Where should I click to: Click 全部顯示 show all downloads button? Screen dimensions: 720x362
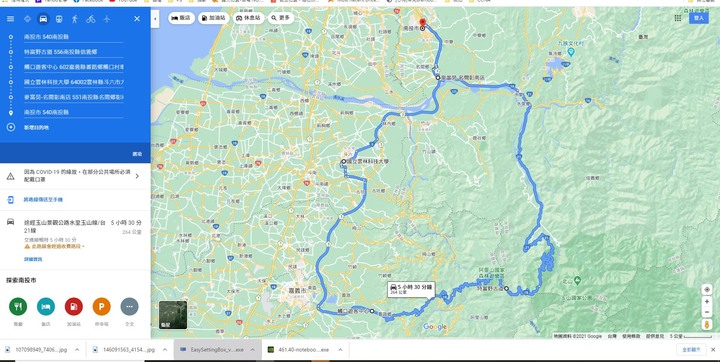(691, 350)
